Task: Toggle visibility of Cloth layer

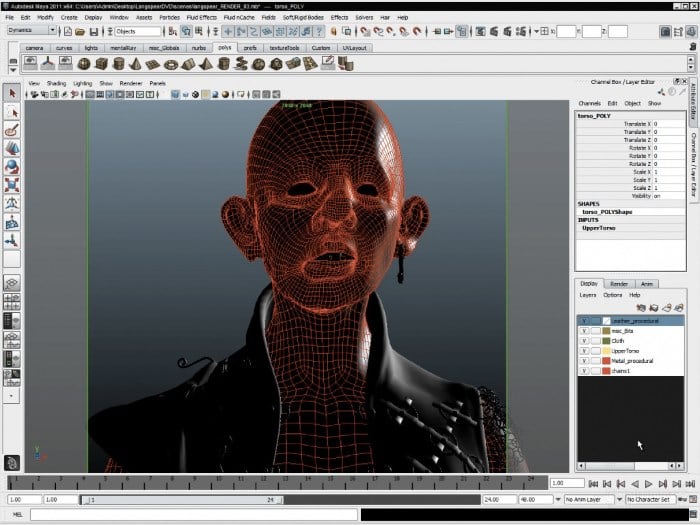Action: 584,341
